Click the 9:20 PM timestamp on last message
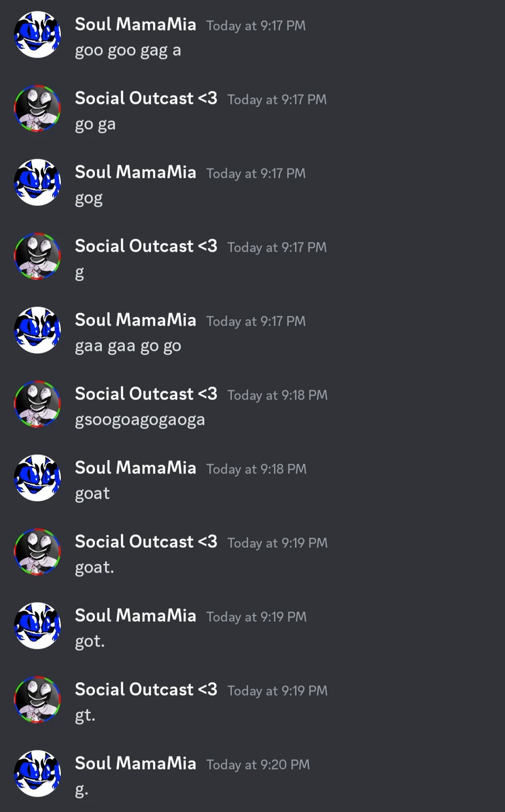Screen dimensions: 505x812 pyautogui.click(x=258, y=765)
